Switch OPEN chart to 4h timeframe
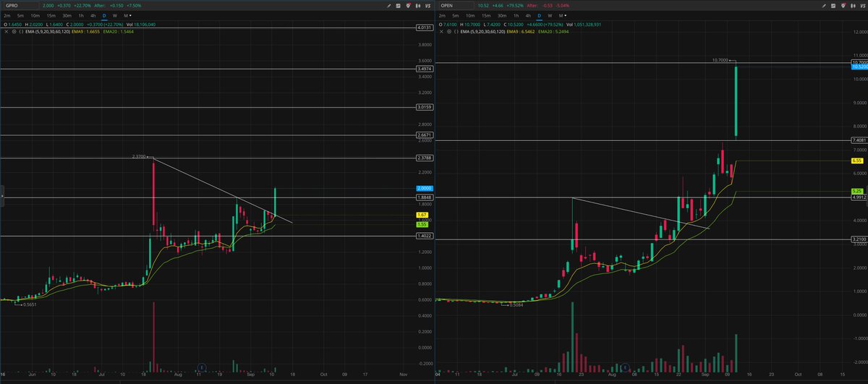 [528, 15]
